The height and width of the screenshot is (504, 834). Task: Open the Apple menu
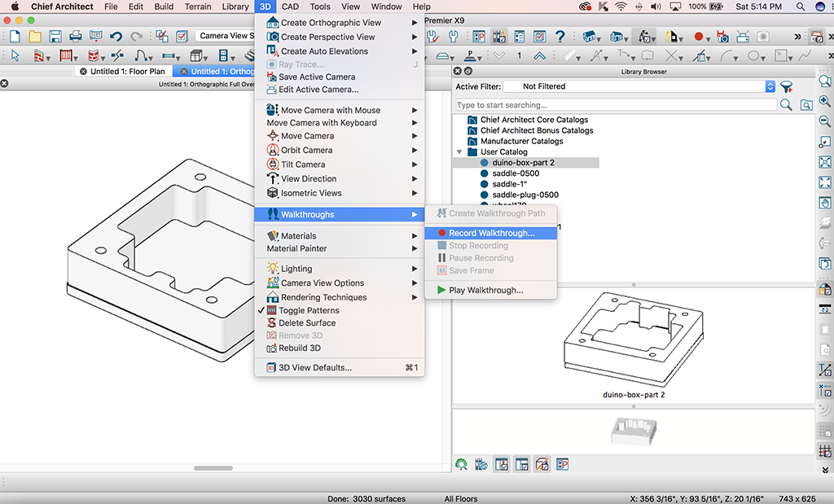point(15,7)
